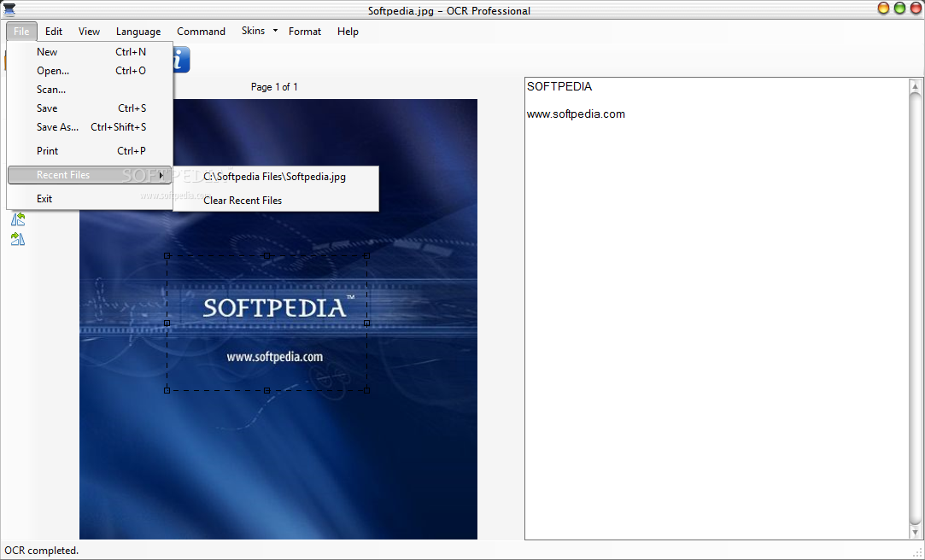The width and height of the screenshot is (925, 560).
Task: Click the top-middle selection handle on image
Action: click(x=266, y=256)
